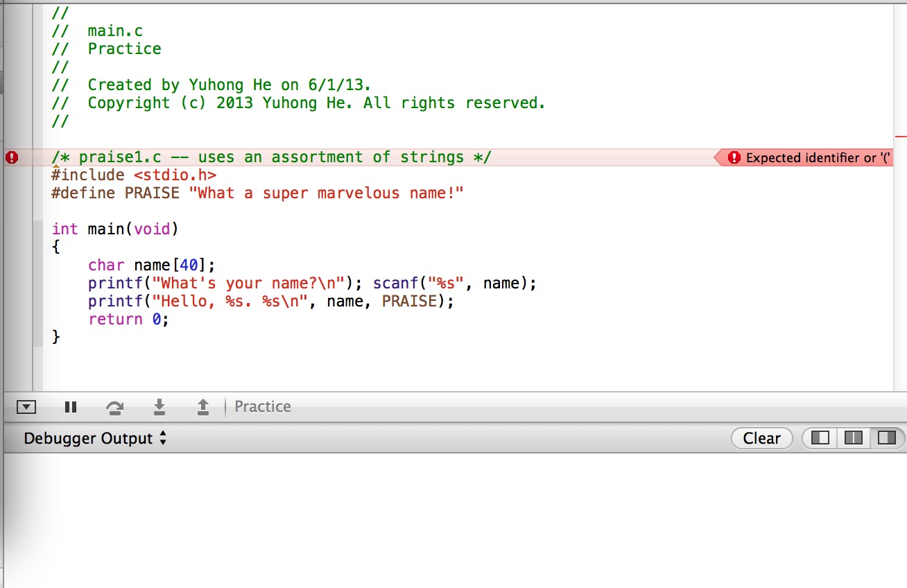The width and height of the screenshot is (907, 588).
Task: Click the PRAISE macro name in the #define line
Action: point(152,193)
